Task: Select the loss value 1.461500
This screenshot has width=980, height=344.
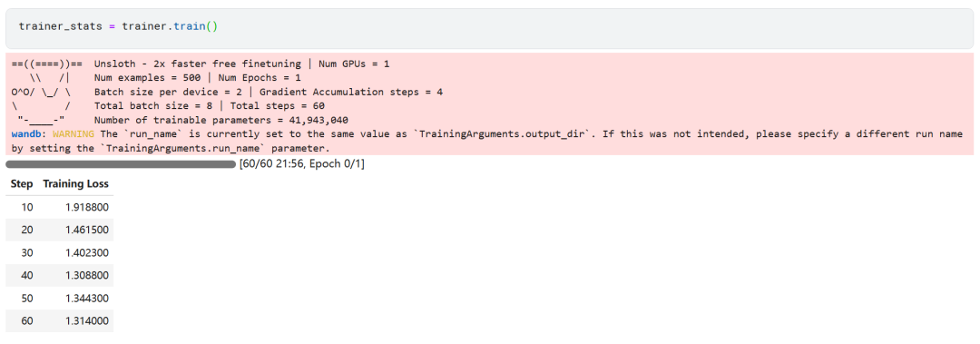Action: (x=87, y=230)
